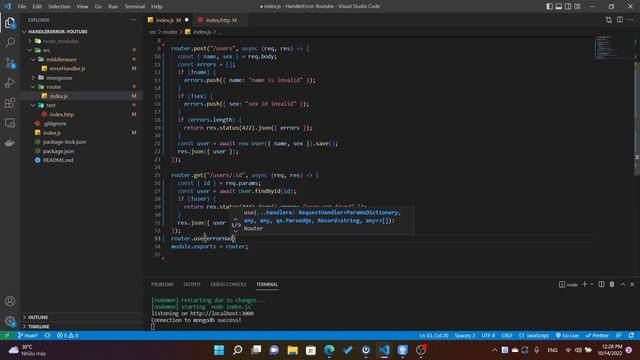The image size is (640, 360).
Task: Expand the mongoose folder
Action: 33,78
